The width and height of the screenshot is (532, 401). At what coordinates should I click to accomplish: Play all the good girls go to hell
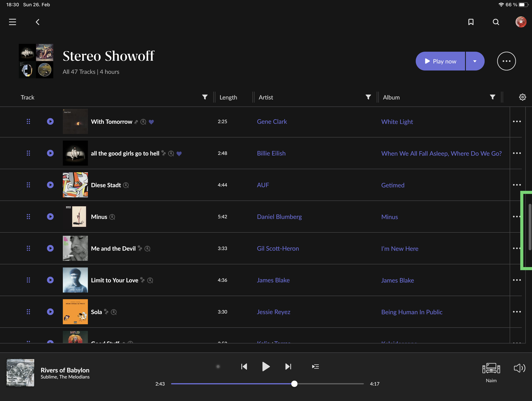click(50, 153)
